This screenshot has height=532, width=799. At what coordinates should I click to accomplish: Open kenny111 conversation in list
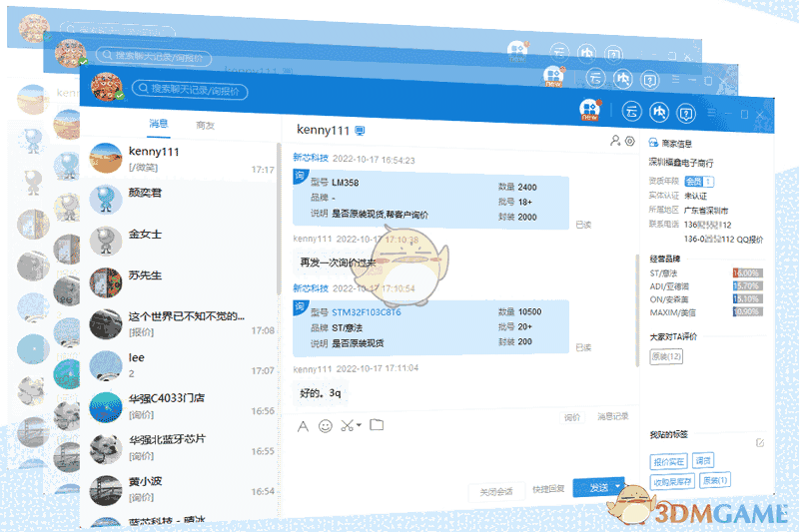(179, 159)
